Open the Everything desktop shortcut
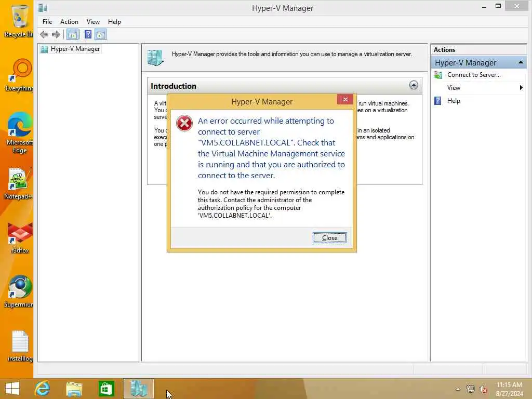 click(20, 75)
